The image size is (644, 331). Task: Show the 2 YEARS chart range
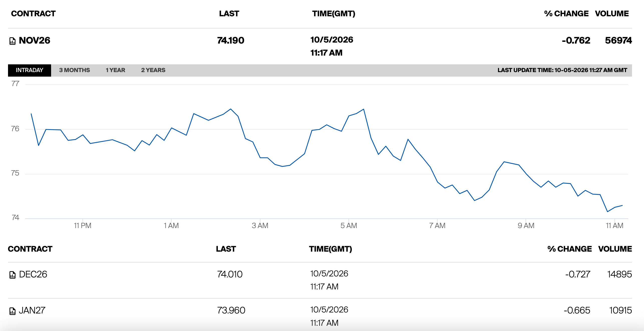(x=153, y=70)
